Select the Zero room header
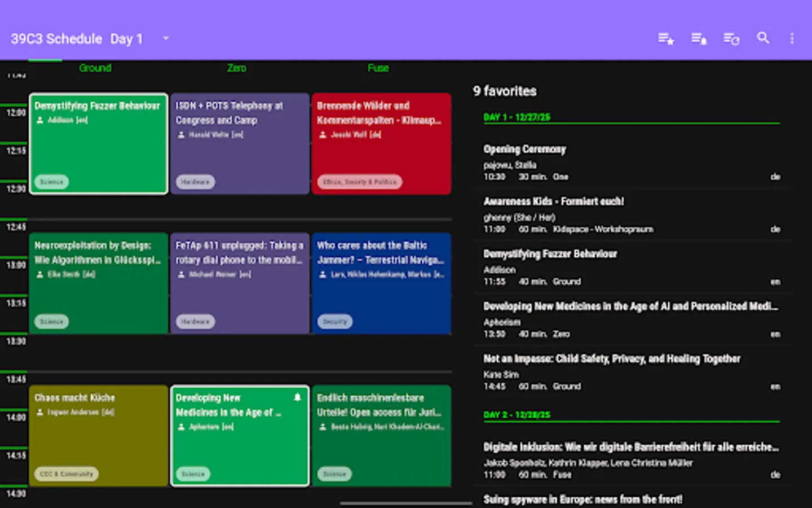Viewport: 812px width, 508px height. tap(237, 68)
